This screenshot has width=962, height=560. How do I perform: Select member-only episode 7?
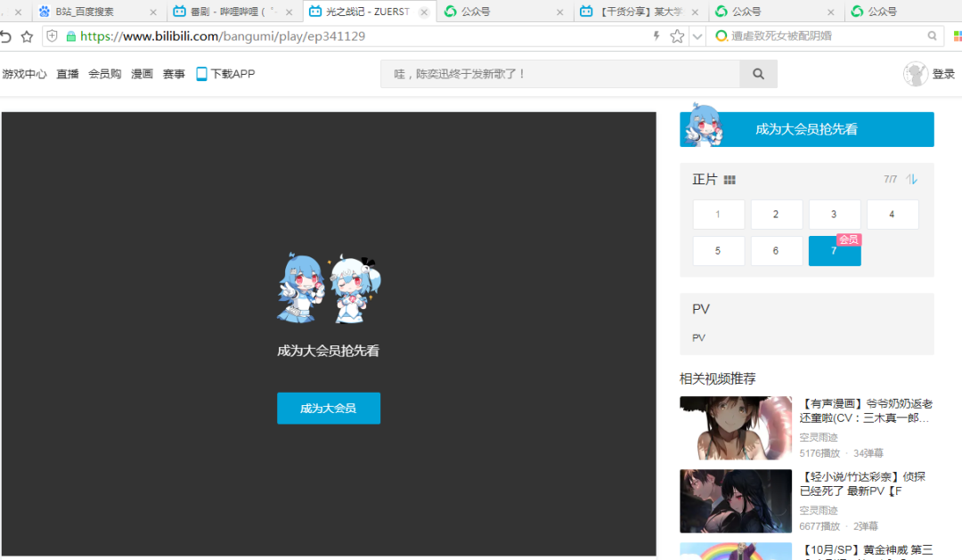point(835,251)
